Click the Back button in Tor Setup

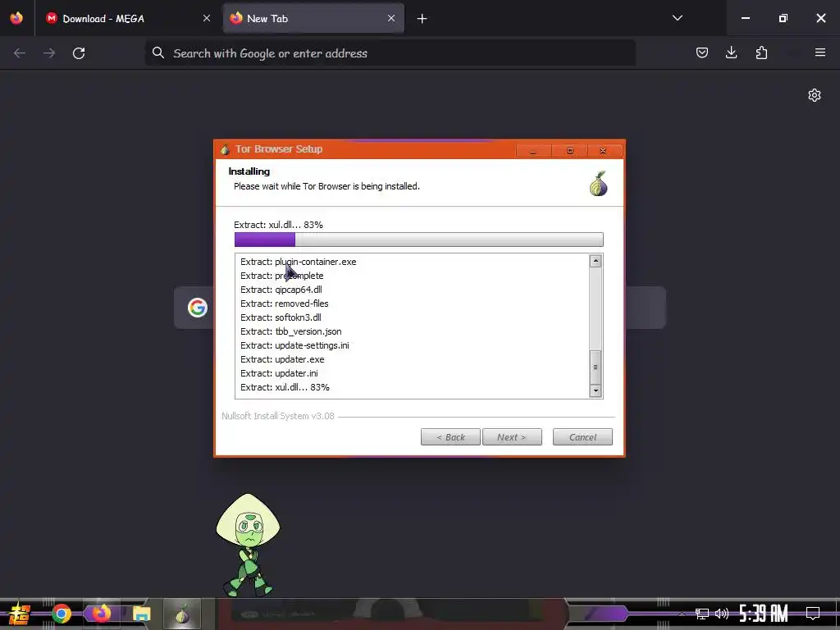(450, 437)
